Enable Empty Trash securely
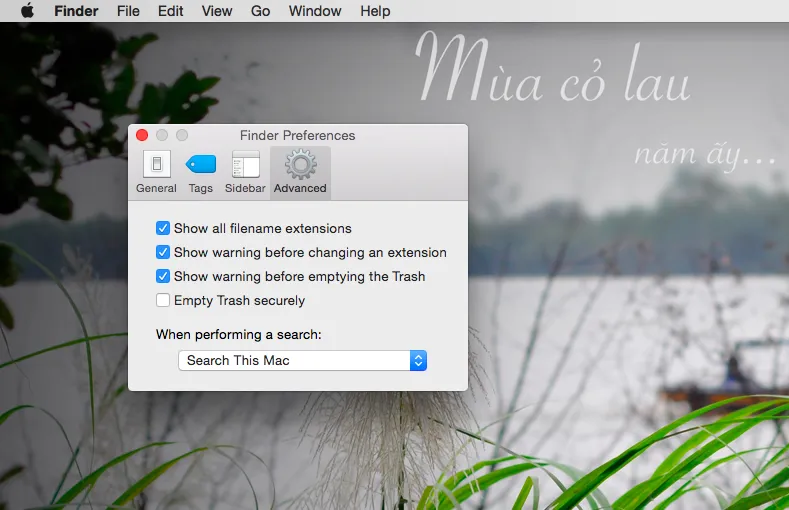 tap(163, 301)
